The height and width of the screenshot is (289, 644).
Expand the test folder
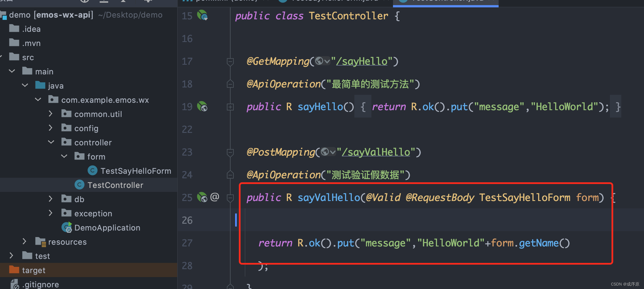(x=11, y=256)
